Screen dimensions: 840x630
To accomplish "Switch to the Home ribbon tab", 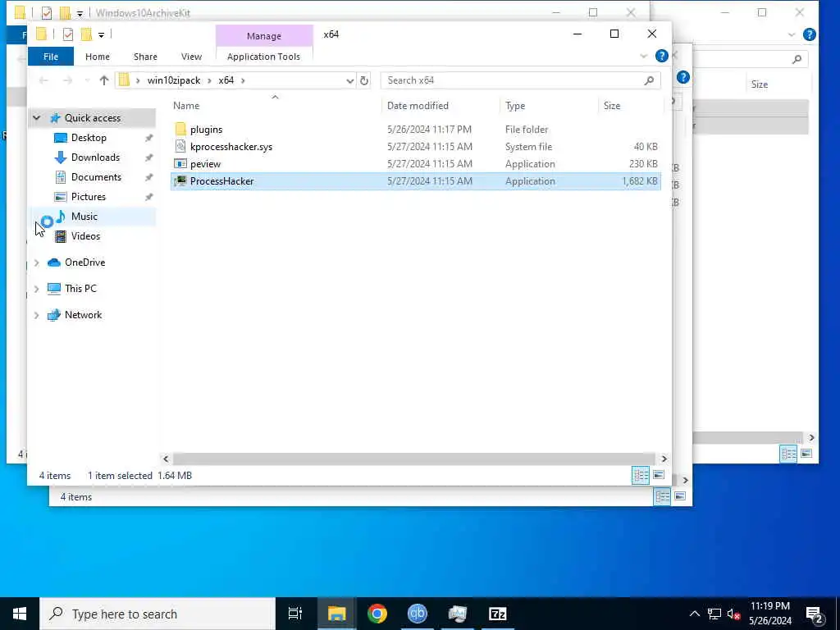I will coord(98,57).
